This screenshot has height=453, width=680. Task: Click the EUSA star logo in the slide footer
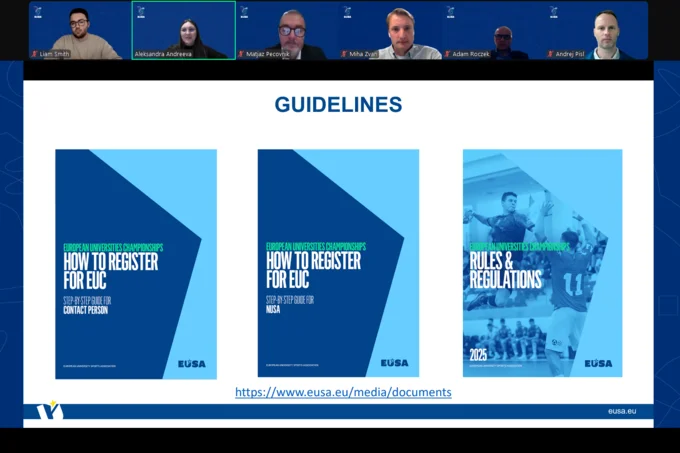pos(48,410)
